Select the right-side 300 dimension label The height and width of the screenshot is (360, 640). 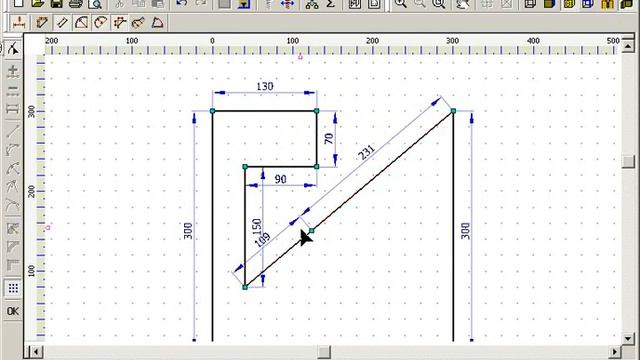(x=465, y=231)
